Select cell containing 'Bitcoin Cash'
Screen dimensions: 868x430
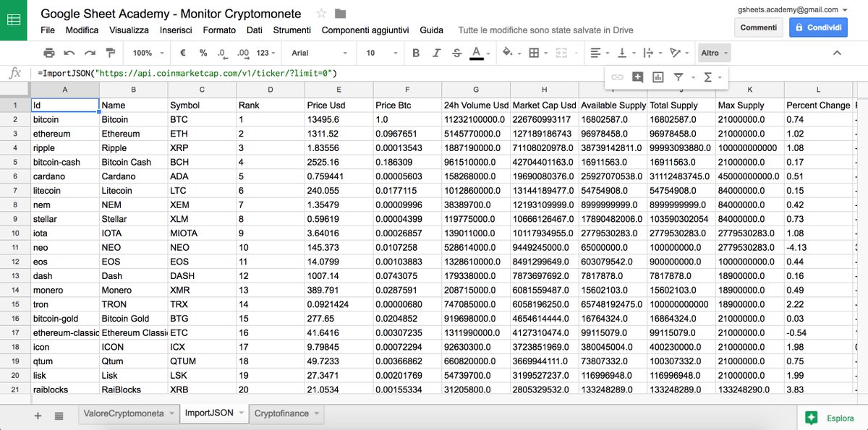[x=133, y=162]
